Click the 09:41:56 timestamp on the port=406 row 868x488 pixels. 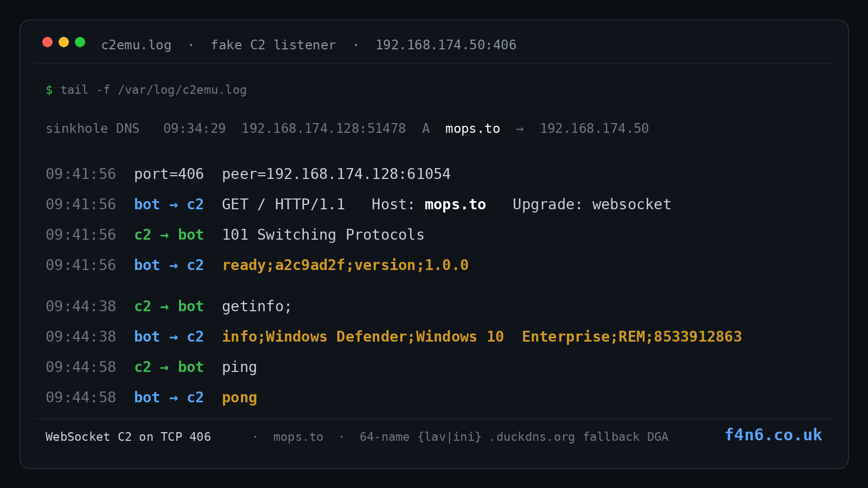[x=81, y=174]
